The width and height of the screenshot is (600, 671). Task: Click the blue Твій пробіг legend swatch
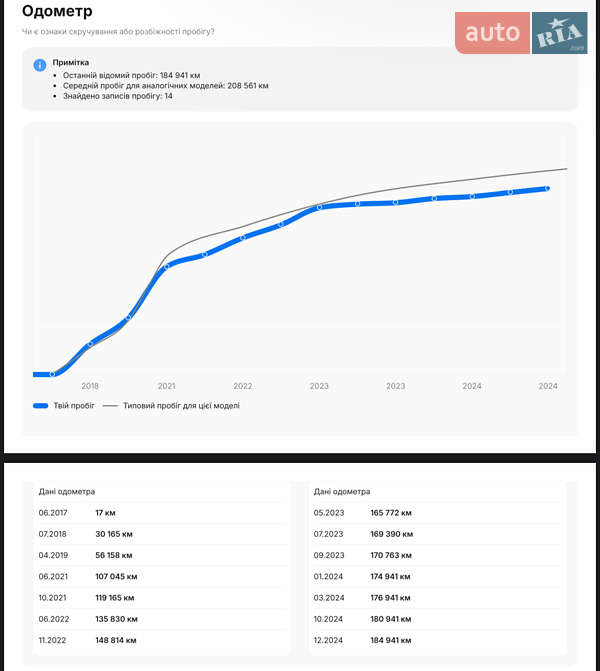(x=41, y=406)
